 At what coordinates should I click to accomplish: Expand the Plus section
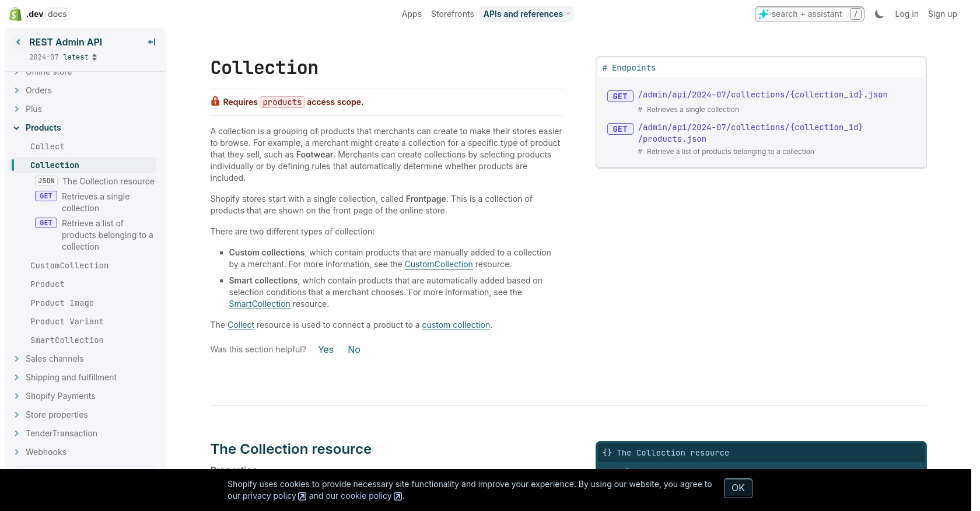click(16, 109)
